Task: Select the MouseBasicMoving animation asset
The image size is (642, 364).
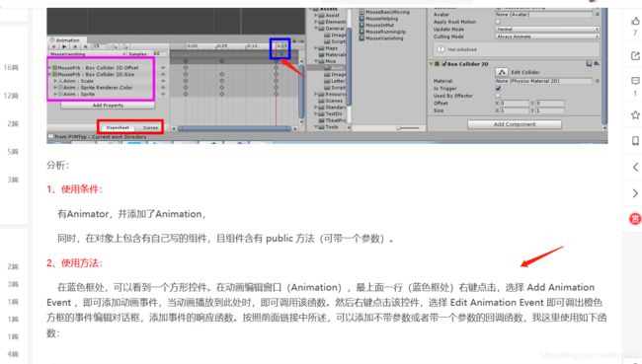Action: click(x=384, y=12)
